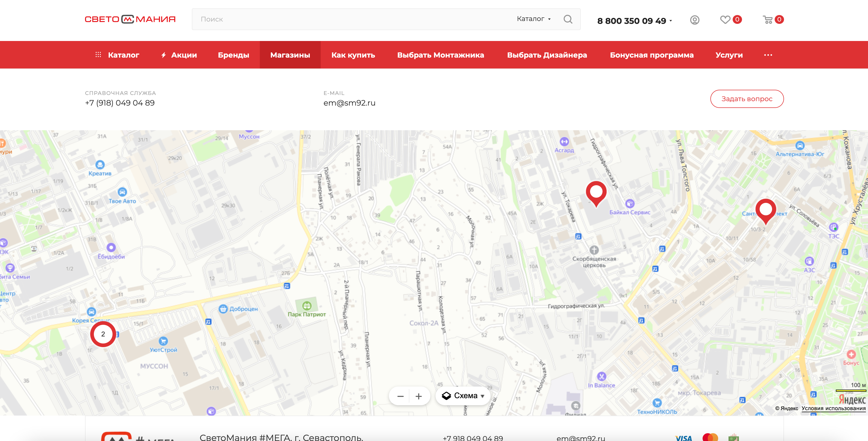The height and width of the screenshot is (441, 868).
Task: Zoom out the map with minus
Action: pos(400,396)
